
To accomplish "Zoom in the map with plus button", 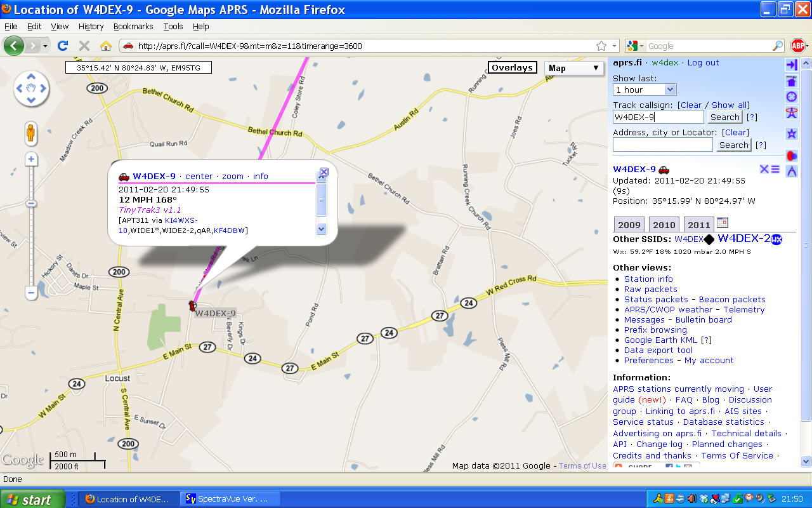I will tap(31, 159).
